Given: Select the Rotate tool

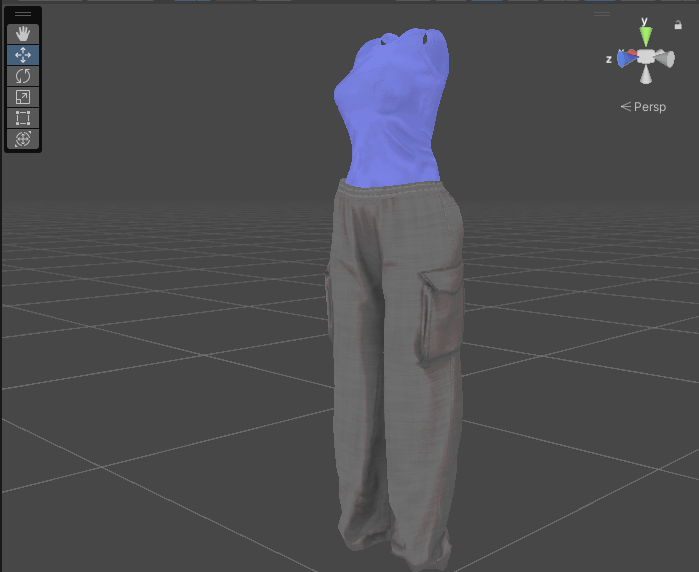Looking at the screenshot, I should click(x=23, y=76).
